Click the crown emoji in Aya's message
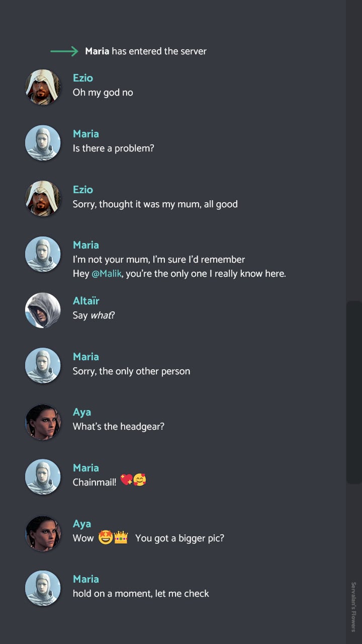The width and height of the screenshot is (362, 644). tap(121, 537)
